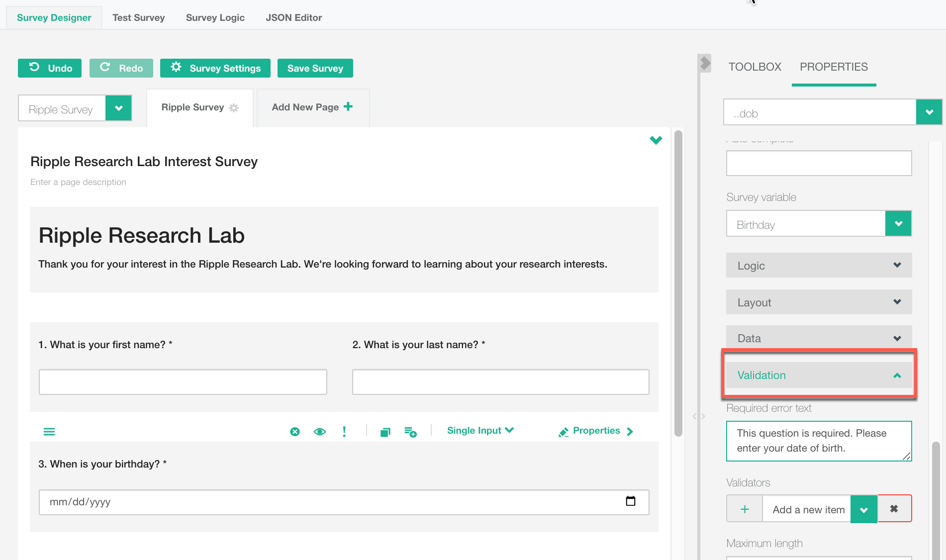Click the Save Survey button

[x=315, y=68]
